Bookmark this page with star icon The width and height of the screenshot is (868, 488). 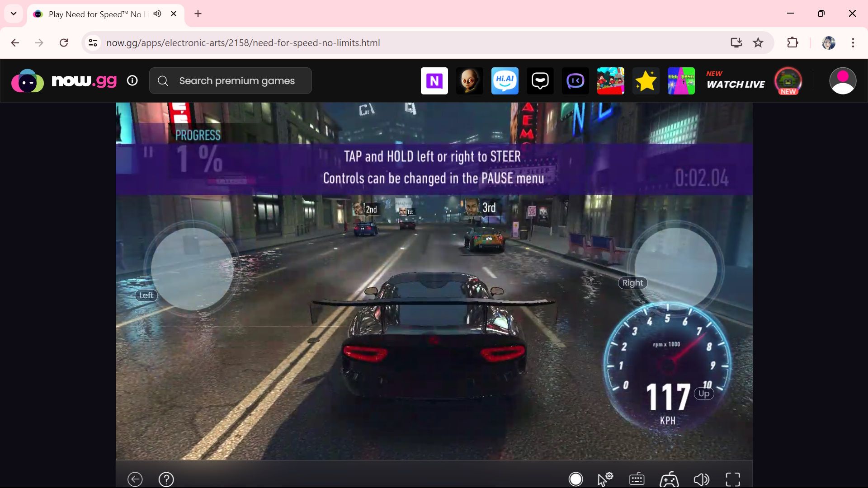click(x=758, y=42)
